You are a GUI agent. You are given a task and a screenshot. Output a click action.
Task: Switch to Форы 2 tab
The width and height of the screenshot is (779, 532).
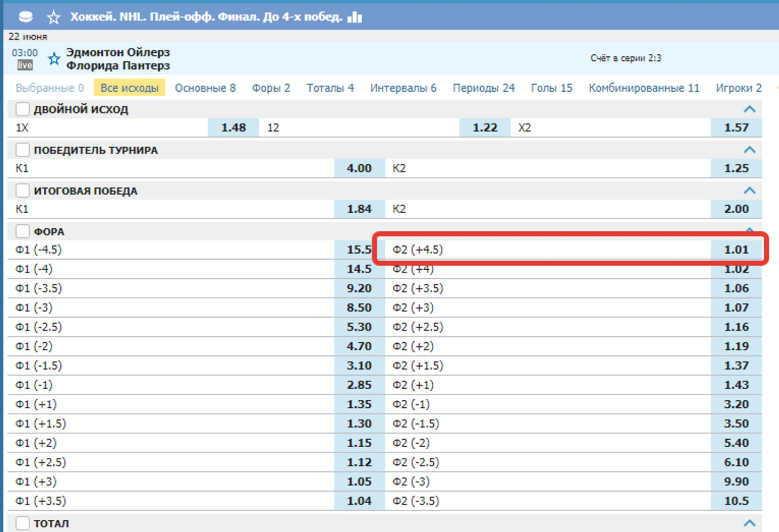point(271,88)
